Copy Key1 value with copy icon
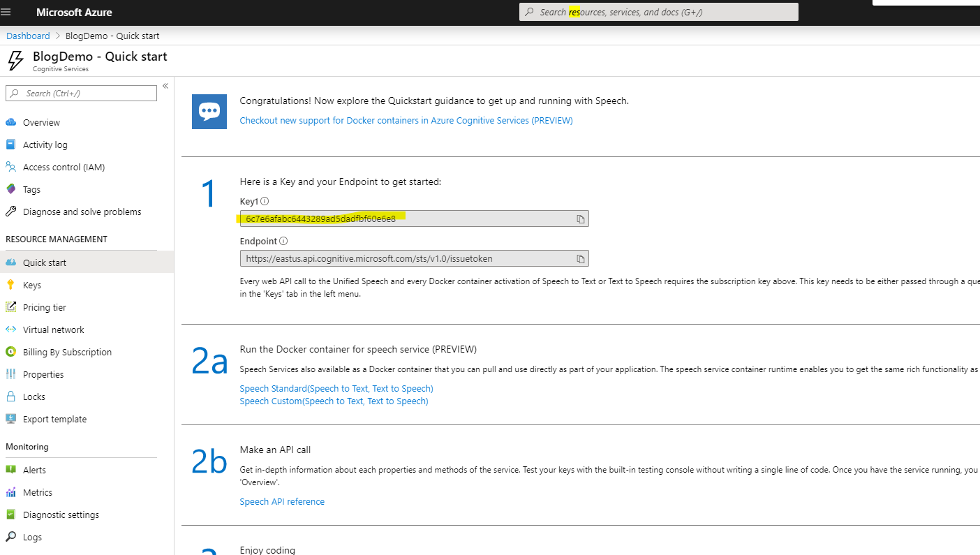 pos(580,219)
